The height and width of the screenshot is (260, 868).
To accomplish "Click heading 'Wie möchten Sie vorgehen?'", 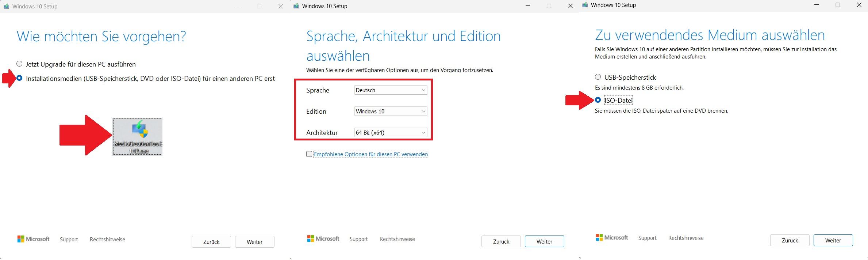I will pos(101,36).
